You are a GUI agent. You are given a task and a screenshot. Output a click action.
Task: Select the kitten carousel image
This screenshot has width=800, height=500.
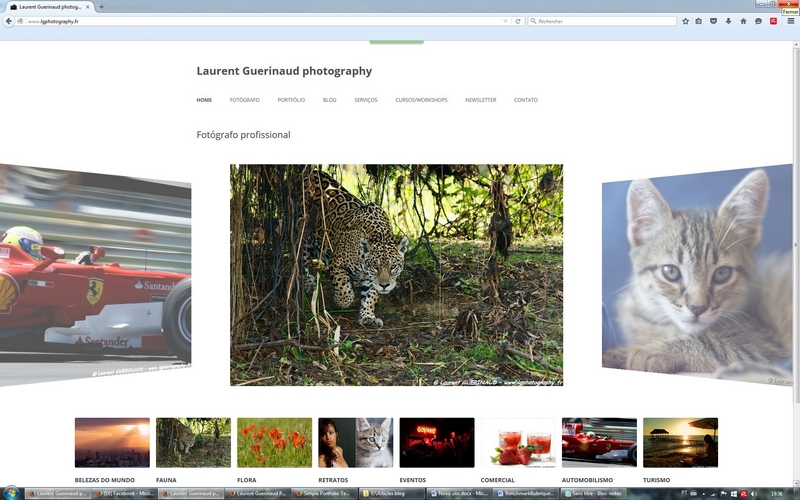pyautogui.click(x=697, y=274)
